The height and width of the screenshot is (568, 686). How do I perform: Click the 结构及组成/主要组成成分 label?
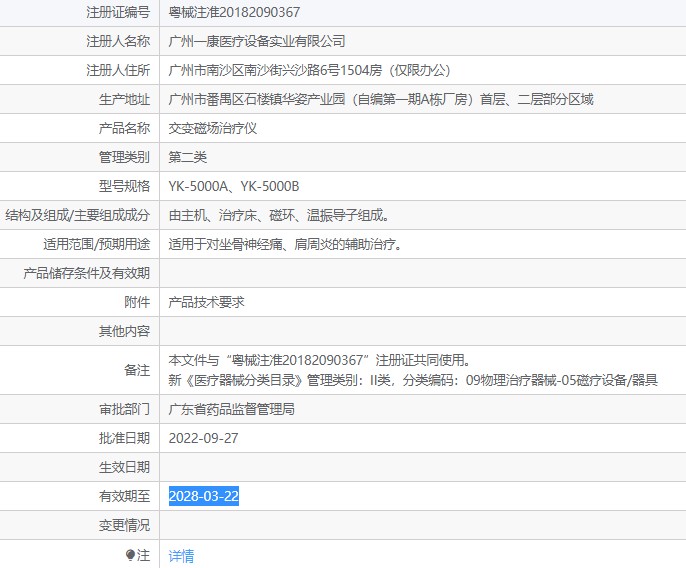pyautogui.click(x=78, y=215)
